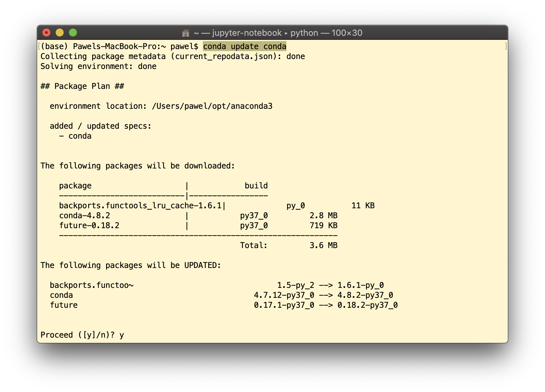Select the environment location path /Users/pawel/opt/anaconda3
This screenshot has height=392, width=545.
tap(212, 106)
